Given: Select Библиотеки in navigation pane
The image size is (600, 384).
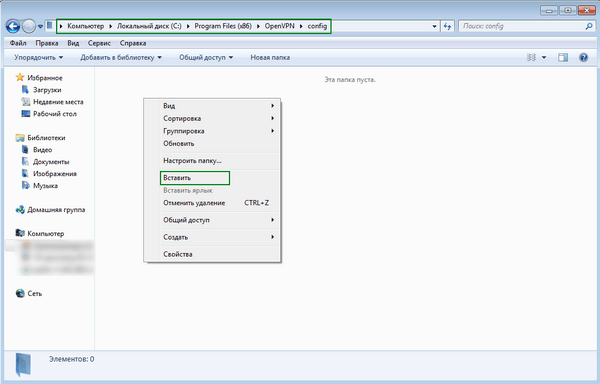Looking at the screenshot, I should click(46, 138).
